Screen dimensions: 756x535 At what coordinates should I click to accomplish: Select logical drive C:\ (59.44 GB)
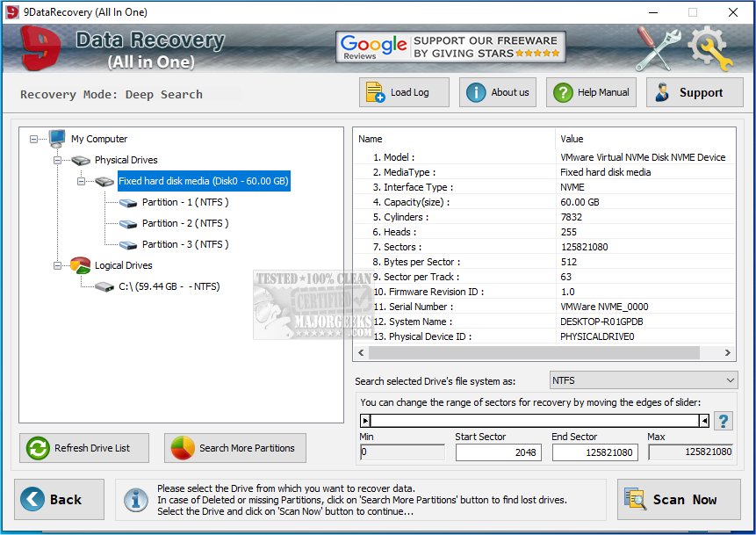coord(169,286)
